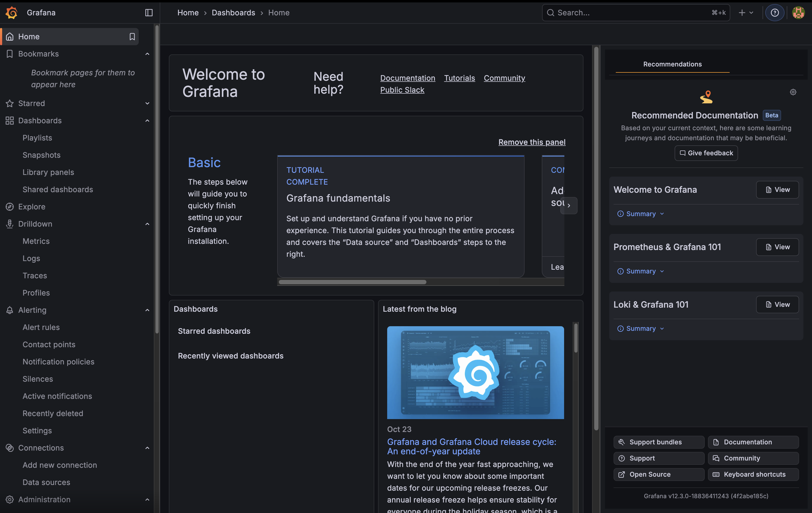The height and width of the screenshot is (513, 812).
Task: Open the dropdown arrow next to the plus button
Action: [751, 12]
